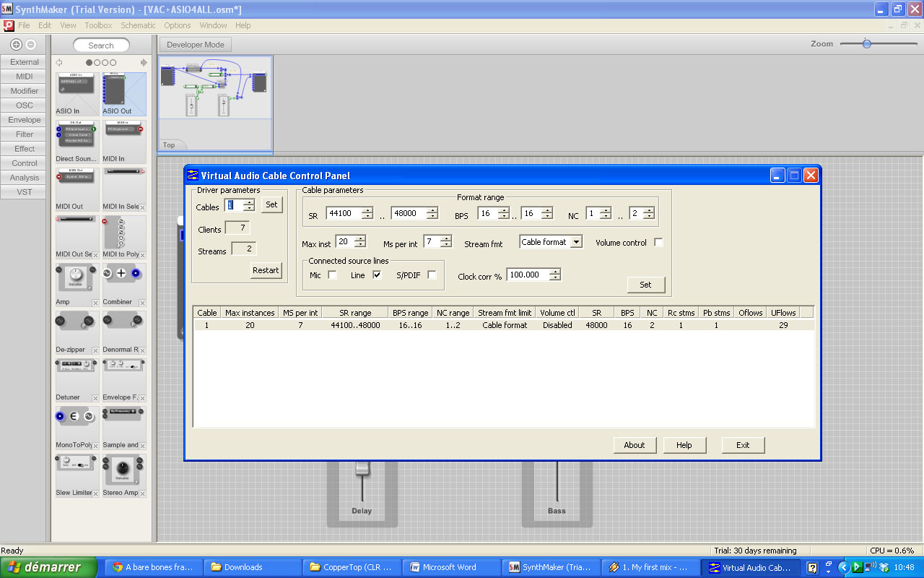Click Set button next to Cables
Image resolution: width=924 pixels, height=578 pixels.
[x=271, y=204]
